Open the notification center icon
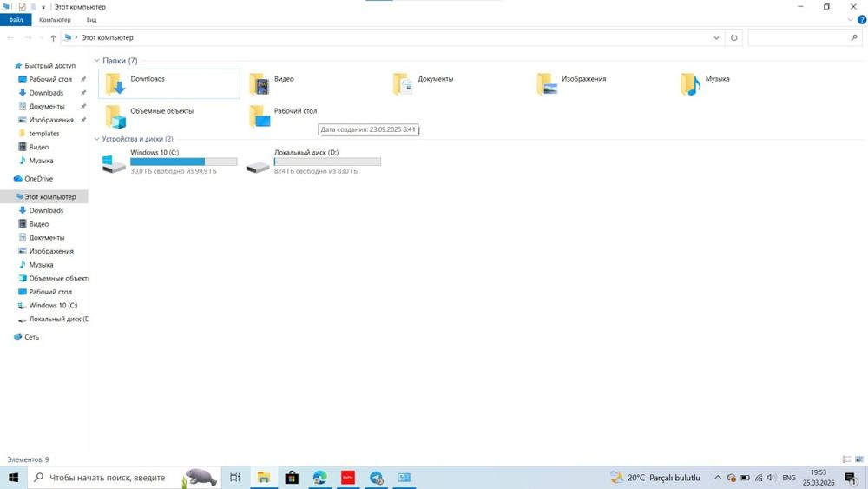 point(851,478)
